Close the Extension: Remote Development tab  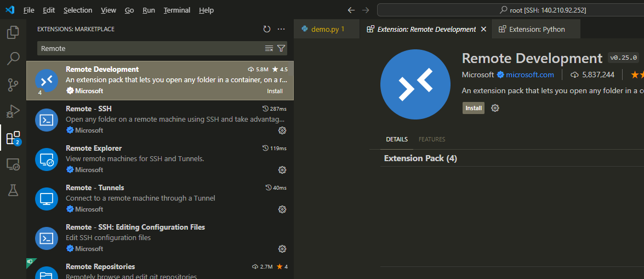point(483,29)
